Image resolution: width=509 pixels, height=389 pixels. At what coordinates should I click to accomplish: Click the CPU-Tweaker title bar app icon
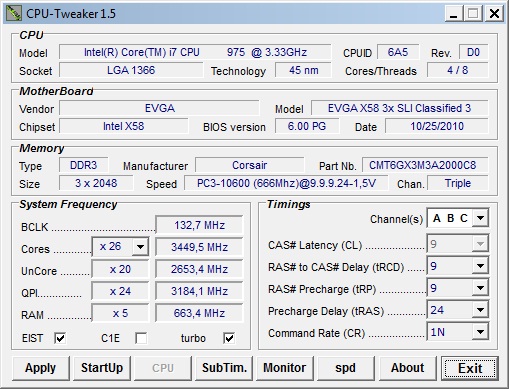point(14,13)
